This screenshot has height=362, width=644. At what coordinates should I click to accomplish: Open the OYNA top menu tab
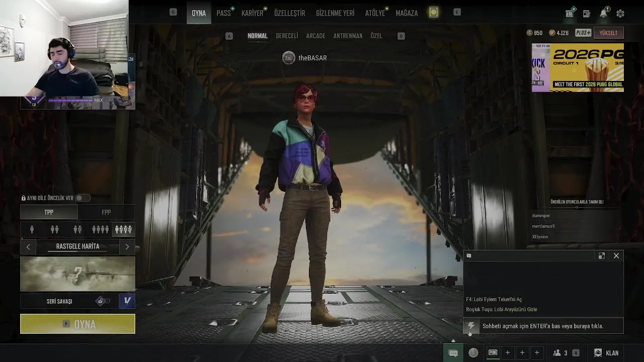pos(199,13)
